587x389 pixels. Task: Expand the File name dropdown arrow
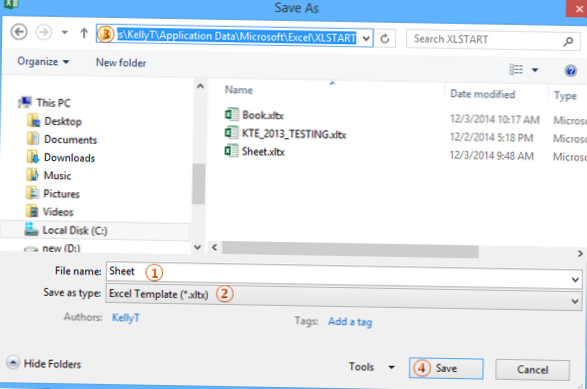pos(575,279)
